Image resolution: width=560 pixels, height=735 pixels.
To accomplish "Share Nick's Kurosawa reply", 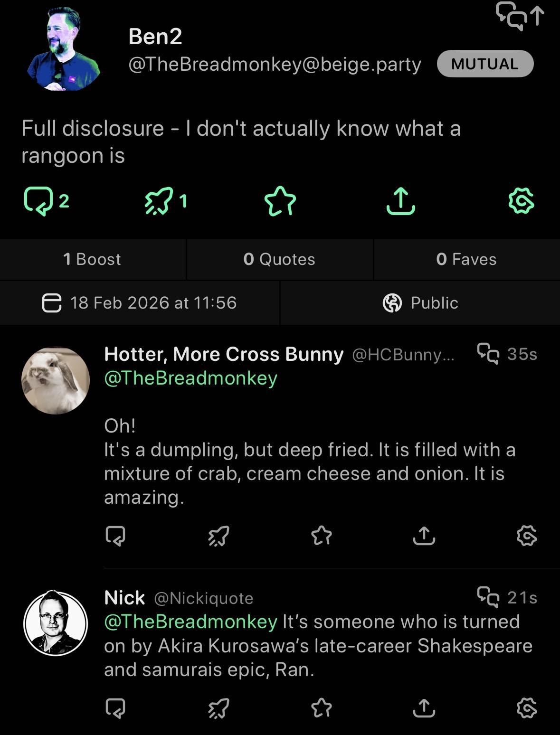I will pos(424,708).
